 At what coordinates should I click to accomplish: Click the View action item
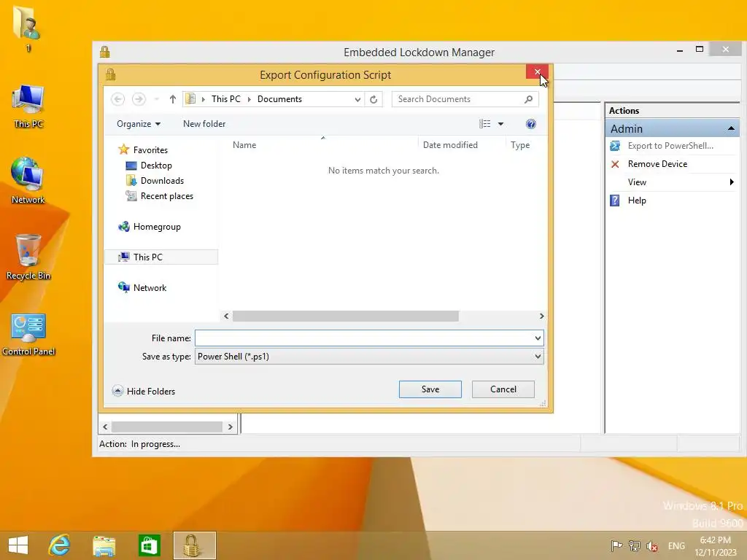[x=637, y=182]
